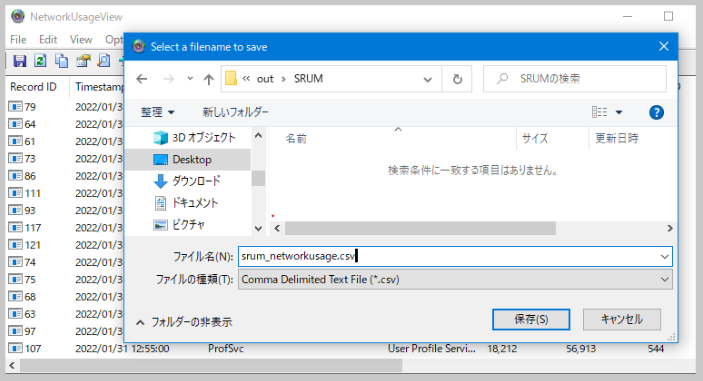Go up one folder level

point(208,79)
